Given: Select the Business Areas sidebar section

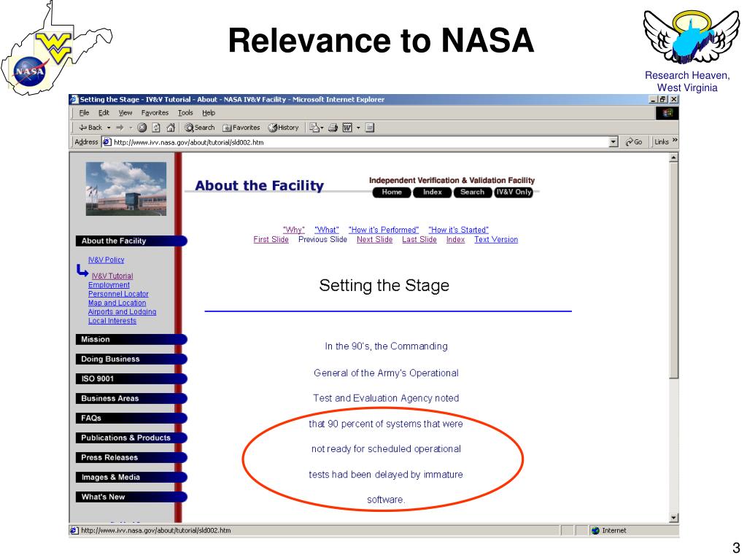Looking at the screenshot, I should coord(131,399).
